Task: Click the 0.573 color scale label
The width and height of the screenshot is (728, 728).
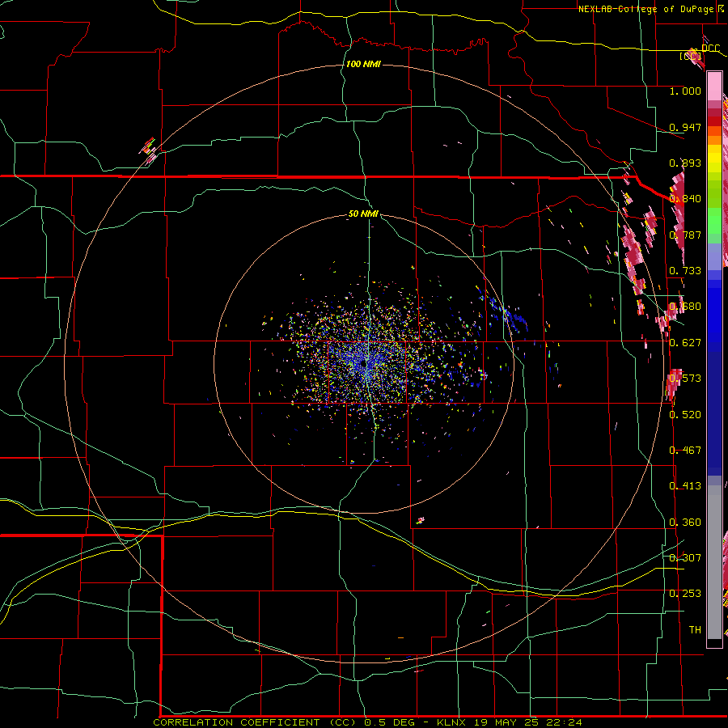Action: [685, 379]
